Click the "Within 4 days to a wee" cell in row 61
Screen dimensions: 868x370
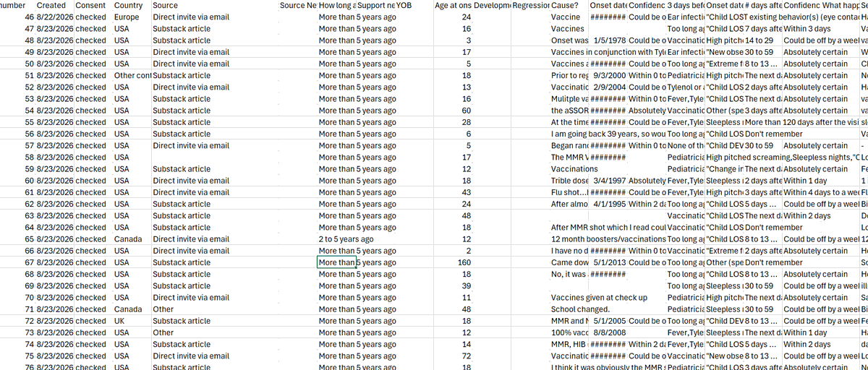821,192
